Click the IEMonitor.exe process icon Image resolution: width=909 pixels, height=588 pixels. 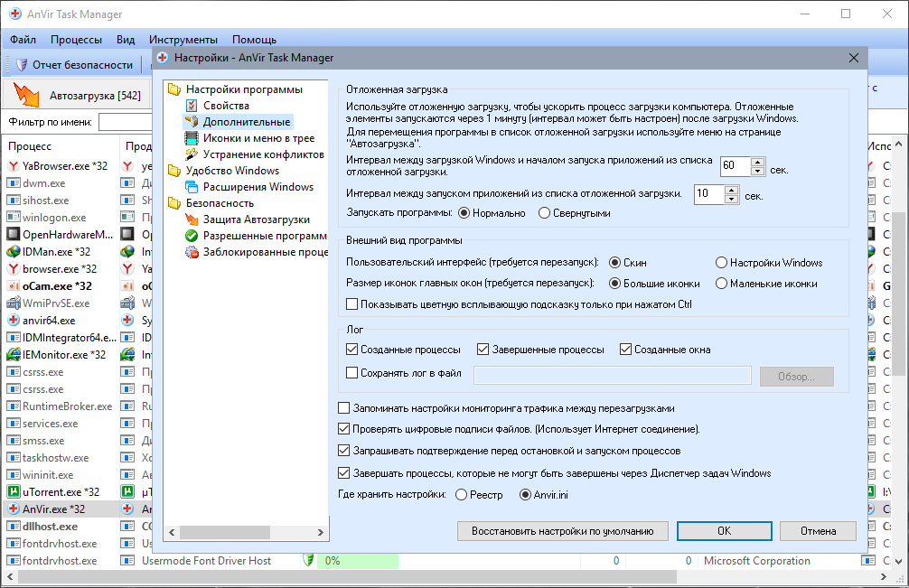pyautogui.click(x=13, y=355)
